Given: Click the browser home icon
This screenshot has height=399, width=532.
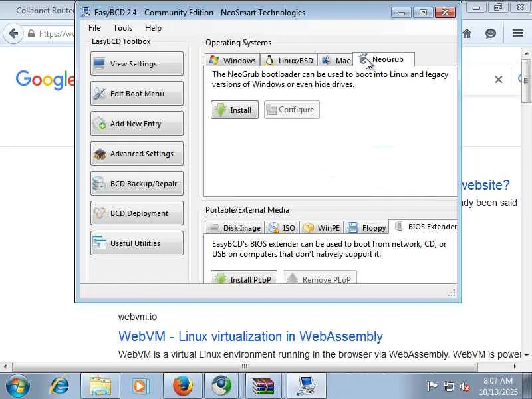Looking at the screenshot, I should coord(467,33).
